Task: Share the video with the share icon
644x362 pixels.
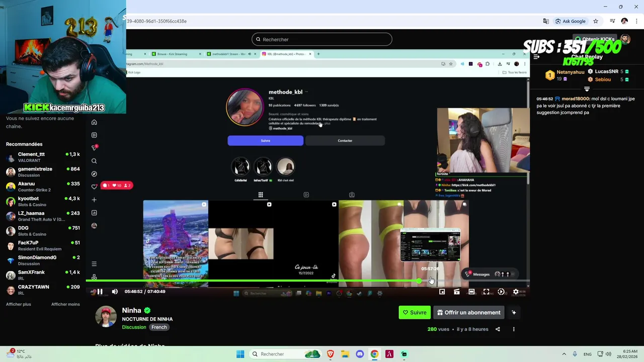Action: (498, 329)
